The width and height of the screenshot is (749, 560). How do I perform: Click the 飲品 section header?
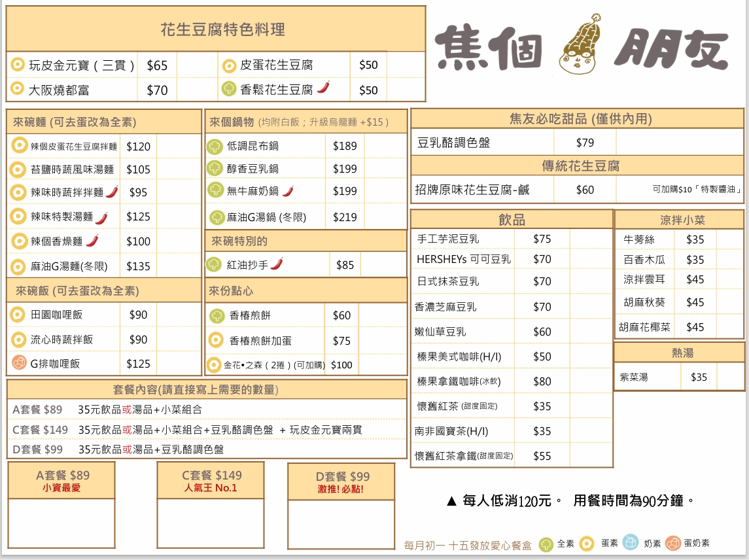coord(512,220)
